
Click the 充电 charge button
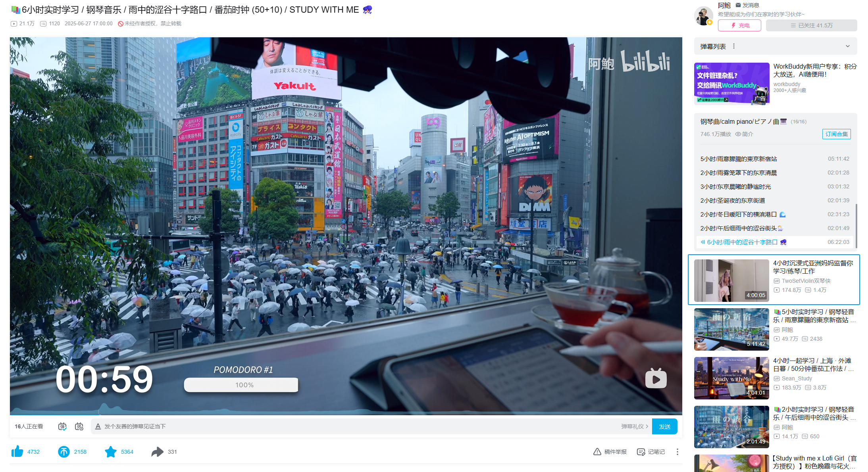[x=739, y=25]
